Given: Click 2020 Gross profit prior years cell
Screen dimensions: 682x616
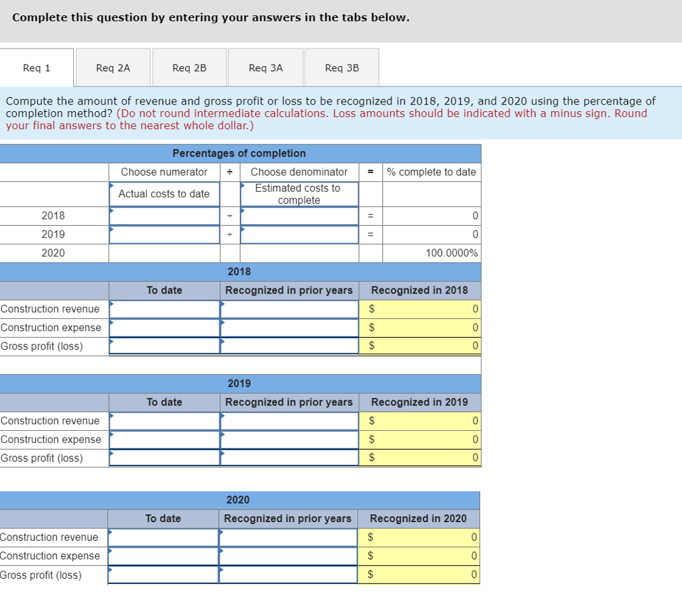Looking at the screenshot, I should click(x=288, y=575).
